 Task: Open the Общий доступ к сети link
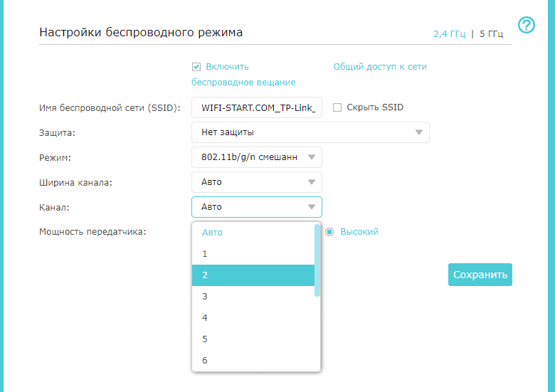380,67
